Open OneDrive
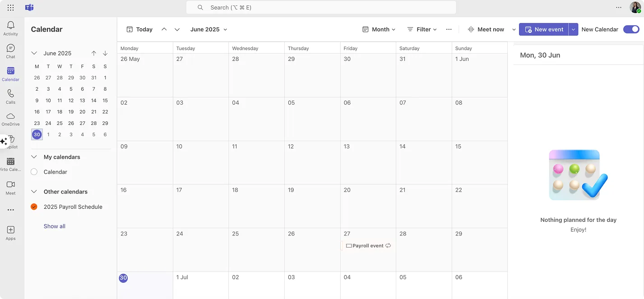 [x=10, y=117]
